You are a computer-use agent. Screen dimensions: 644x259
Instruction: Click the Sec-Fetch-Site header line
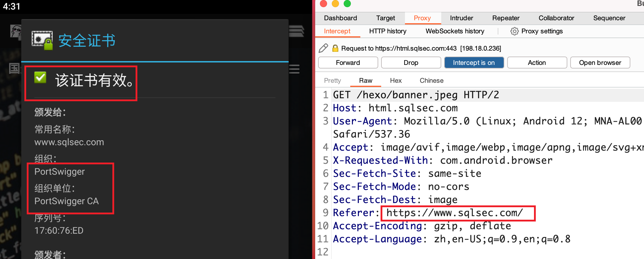(x=407, y=174)
